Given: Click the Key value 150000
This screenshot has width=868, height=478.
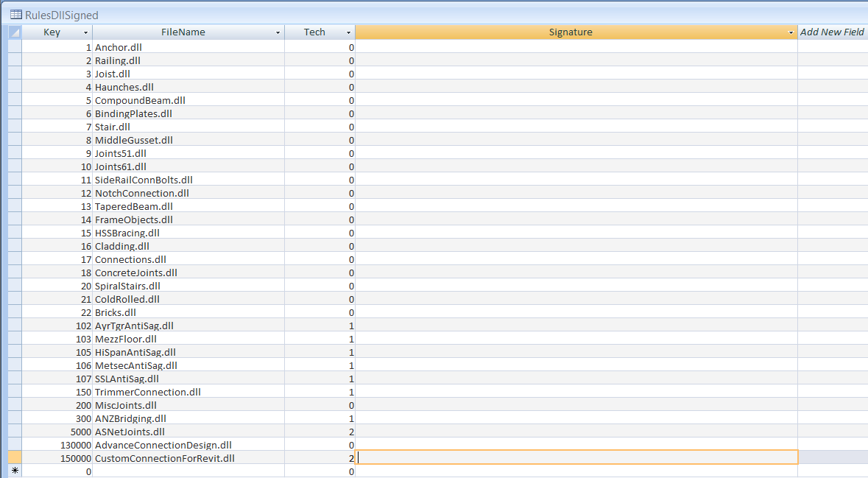Looking at the screenshot, I should (x=76, y=459).
